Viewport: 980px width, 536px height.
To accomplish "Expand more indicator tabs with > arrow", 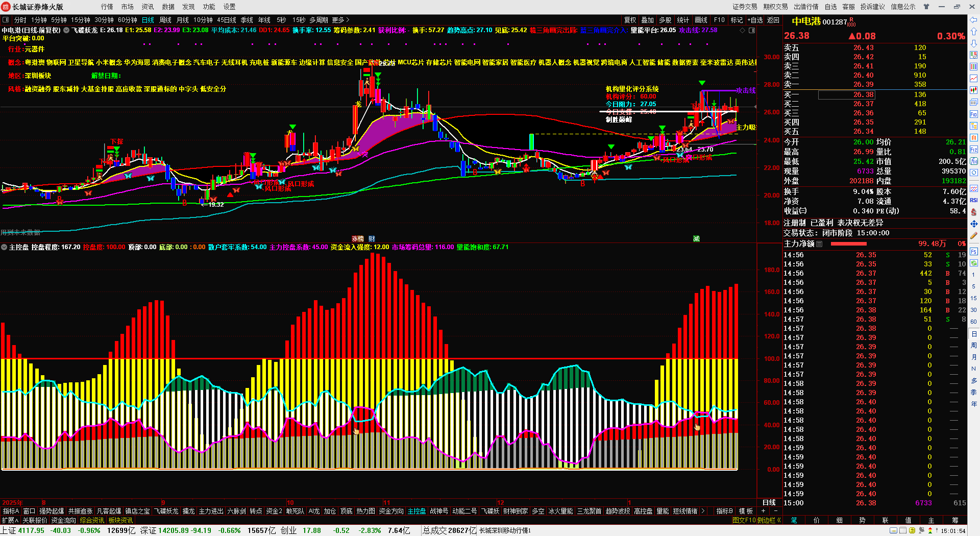I will tap(703, 511).
